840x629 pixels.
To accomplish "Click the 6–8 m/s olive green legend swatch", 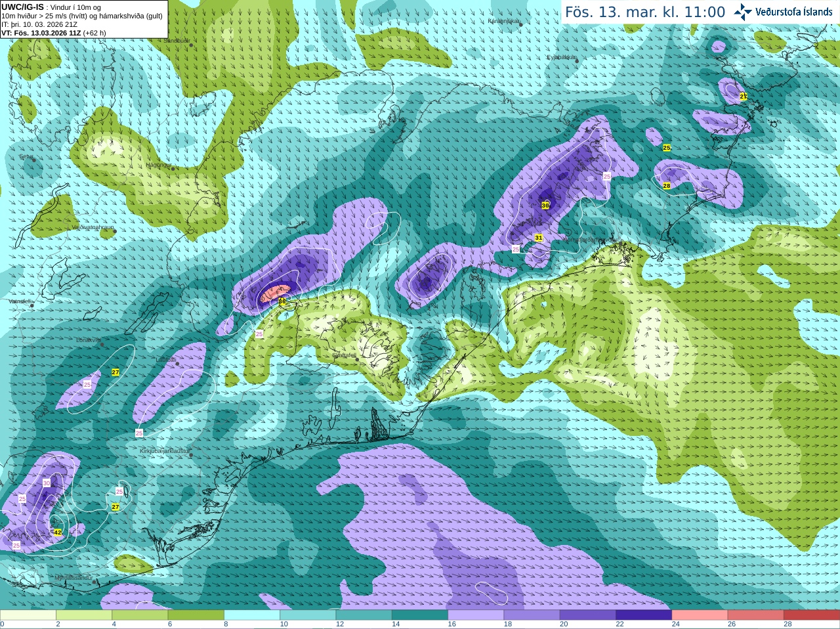I will click(x=196, y=615).
